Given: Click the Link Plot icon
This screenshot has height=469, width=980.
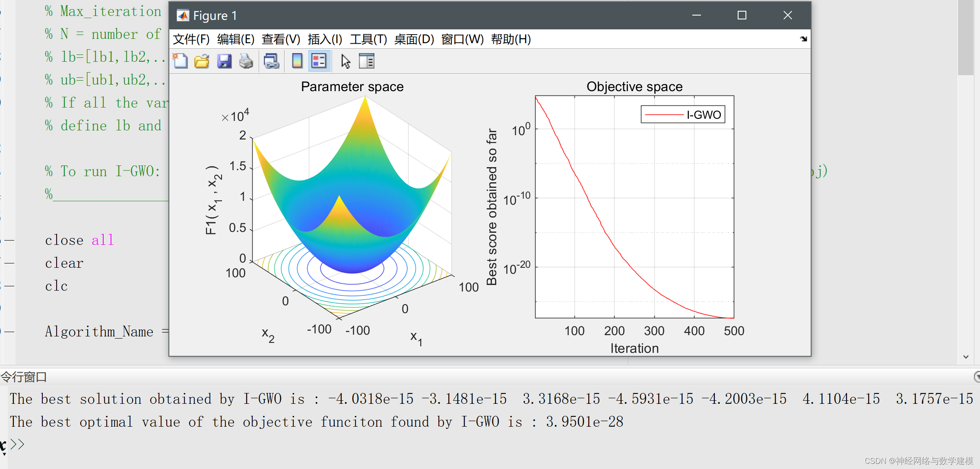Looking at the screenshot, I should [x=272, y=61].
